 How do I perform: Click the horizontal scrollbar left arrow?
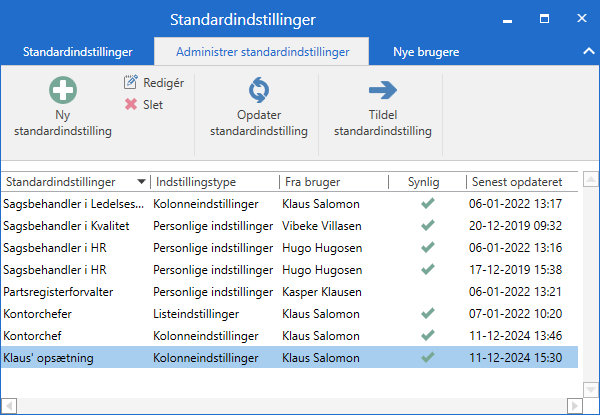[x=9, y=406]
